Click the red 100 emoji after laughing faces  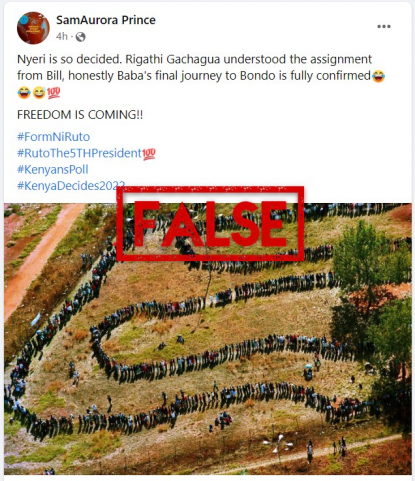[x=54, y=93]
